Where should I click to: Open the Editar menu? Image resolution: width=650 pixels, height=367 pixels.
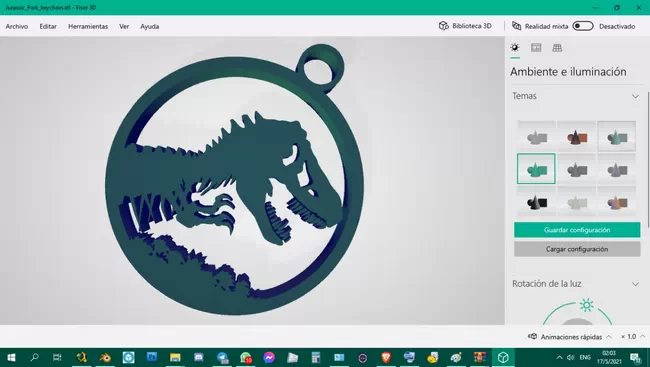pyautogui.click(x=48, y=26)
